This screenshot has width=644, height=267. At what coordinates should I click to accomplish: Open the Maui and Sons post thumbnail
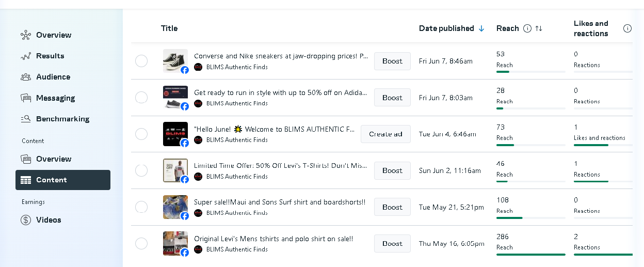click(175, 207)
